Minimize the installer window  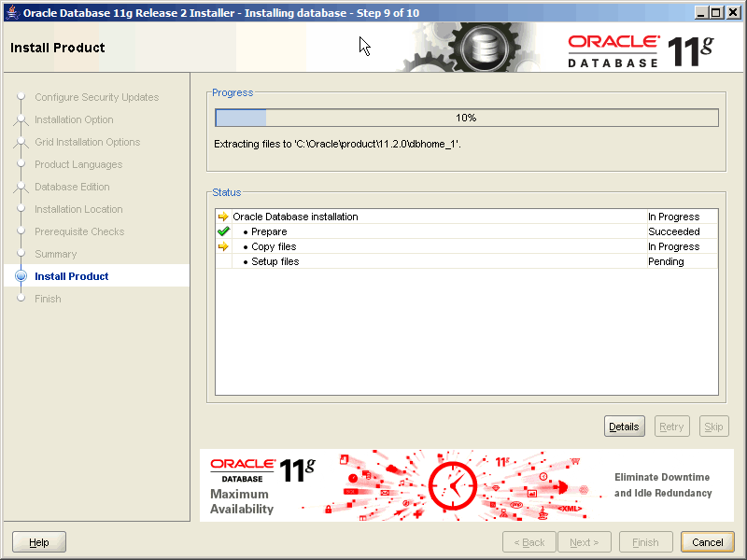click(x=700, y=12)
